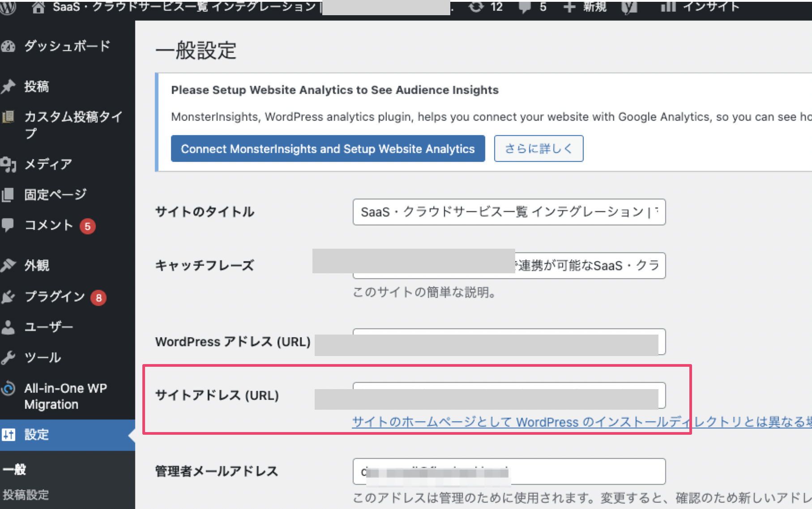Screen dimensions: 812x509
Task: Click the All-in-One WP Migration icon
Action: coord(8,388)
